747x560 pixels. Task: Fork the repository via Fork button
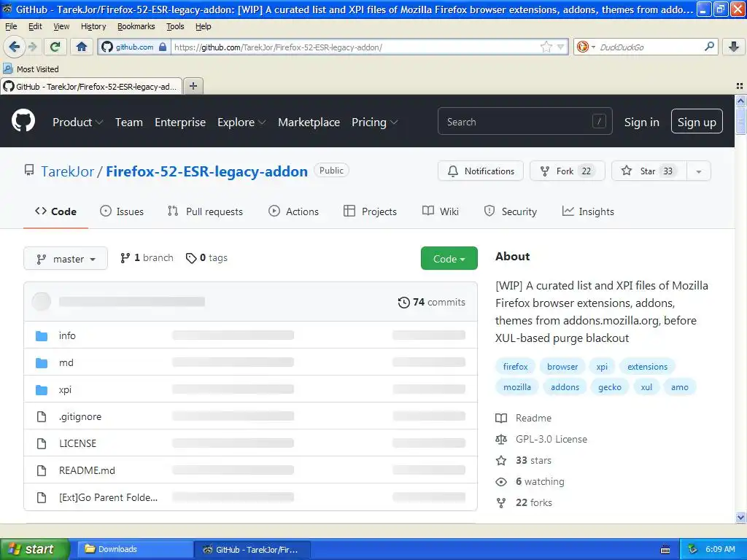click(568, 171)
